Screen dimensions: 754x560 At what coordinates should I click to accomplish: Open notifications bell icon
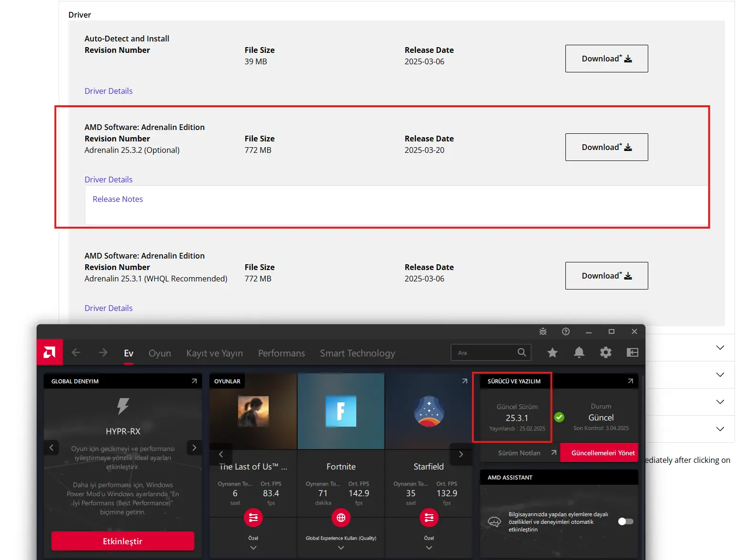(x=579, y=352)
